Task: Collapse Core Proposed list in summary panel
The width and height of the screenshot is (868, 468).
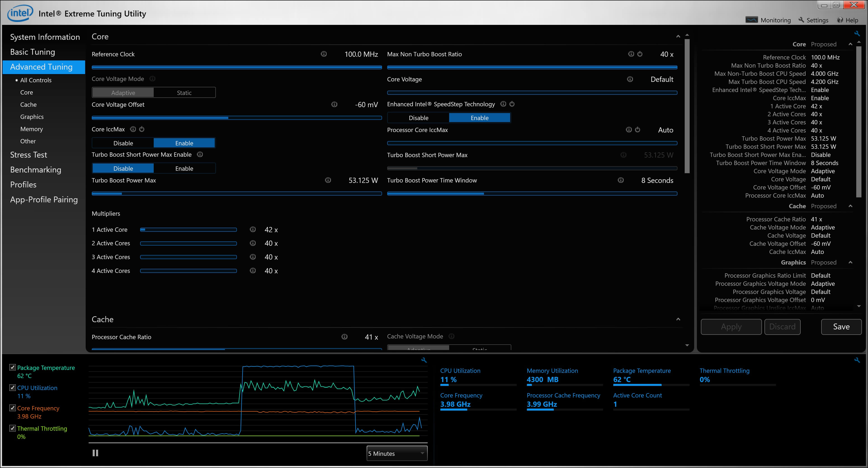Action: (x=850, y=44)
